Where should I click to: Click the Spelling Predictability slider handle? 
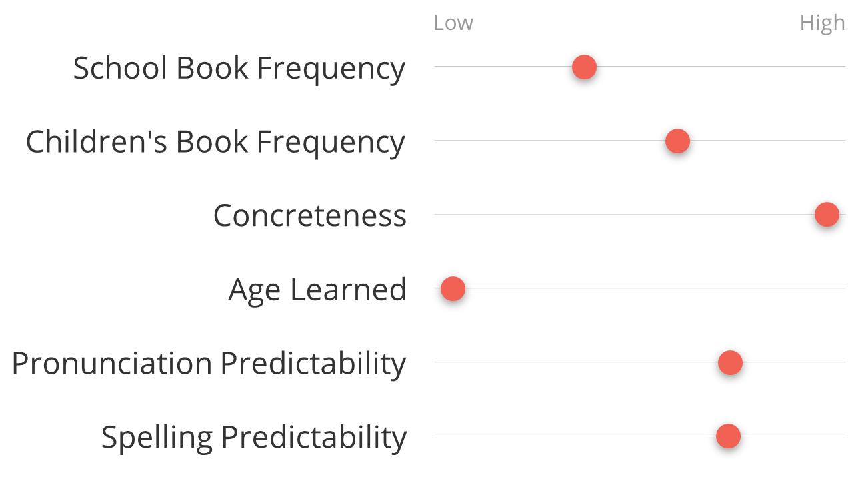pos(728,436)
